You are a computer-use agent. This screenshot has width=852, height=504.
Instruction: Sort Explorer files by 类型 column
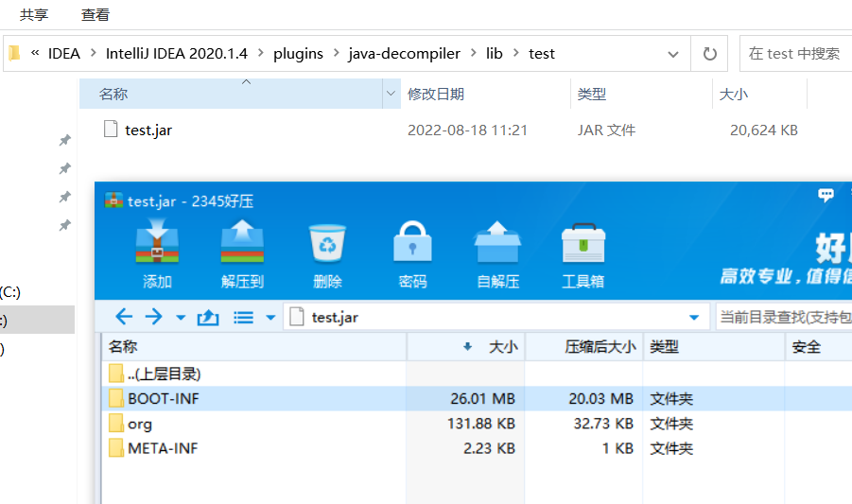click(641, 94)
